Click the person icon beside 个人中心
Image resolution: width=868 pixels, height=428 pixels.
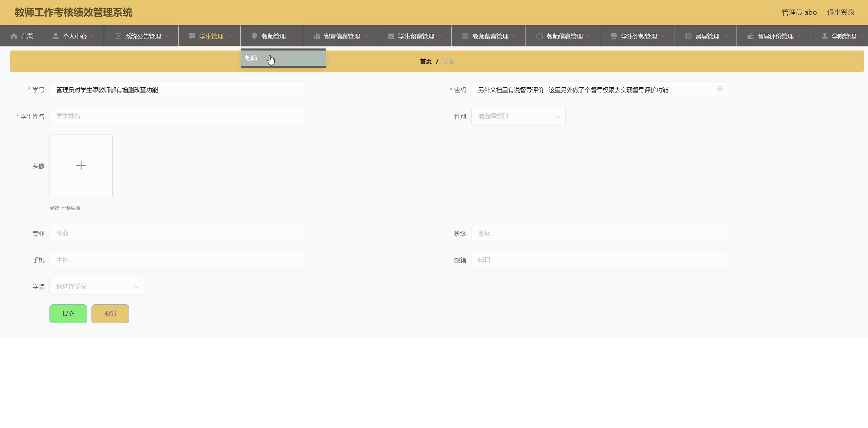55,36
